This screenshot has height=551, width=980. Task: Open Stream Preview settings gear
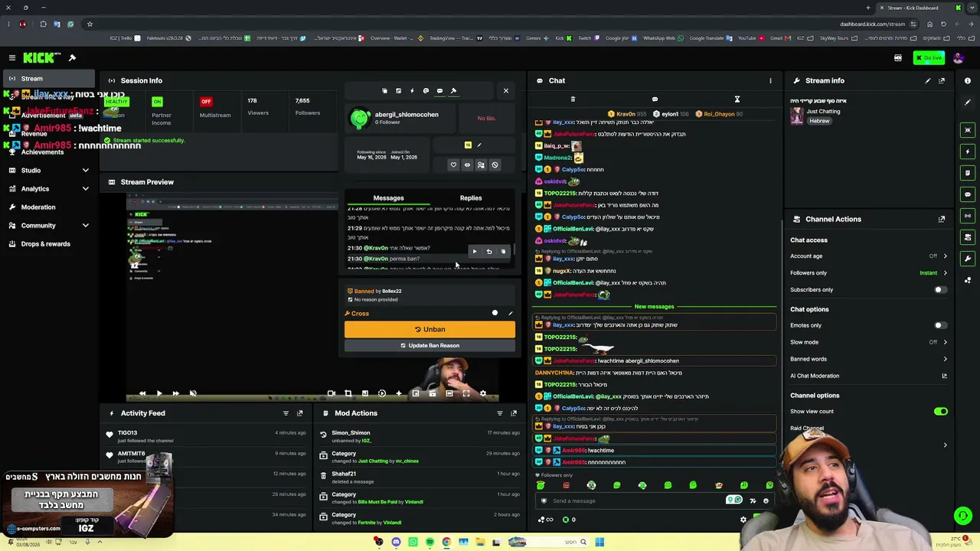click(x=482, y=393)
